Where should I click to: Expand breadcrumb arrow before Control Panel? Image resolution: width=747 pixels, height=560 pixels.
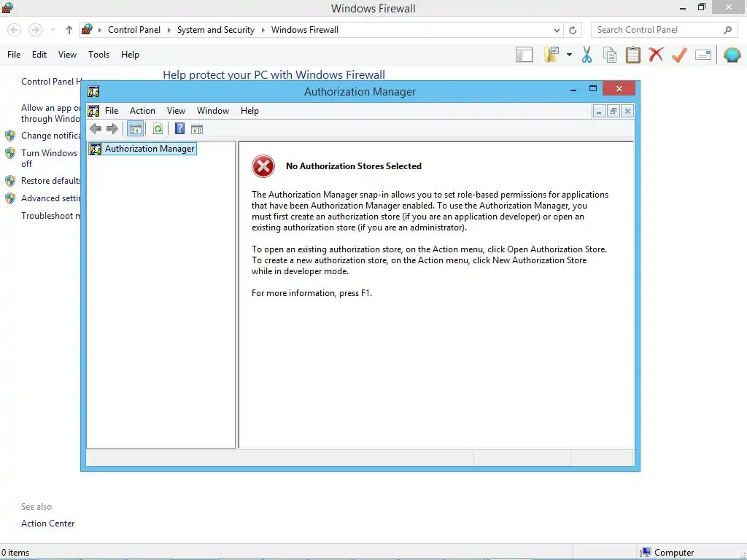click(x=99, y=30)
